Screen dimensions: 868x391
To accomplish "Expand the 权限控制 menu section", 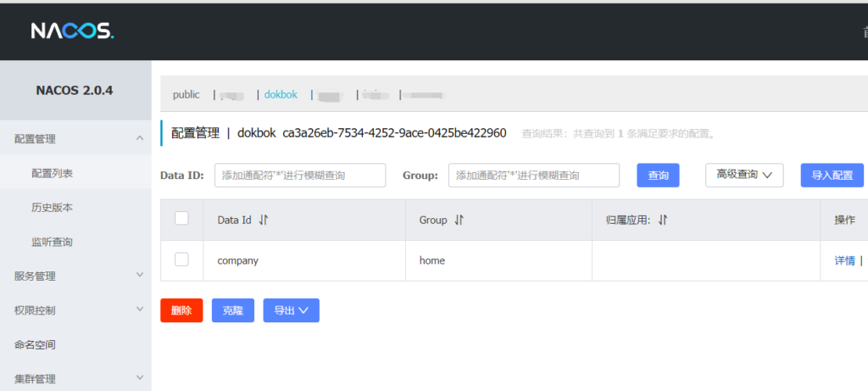I will [x=140, y=310].
